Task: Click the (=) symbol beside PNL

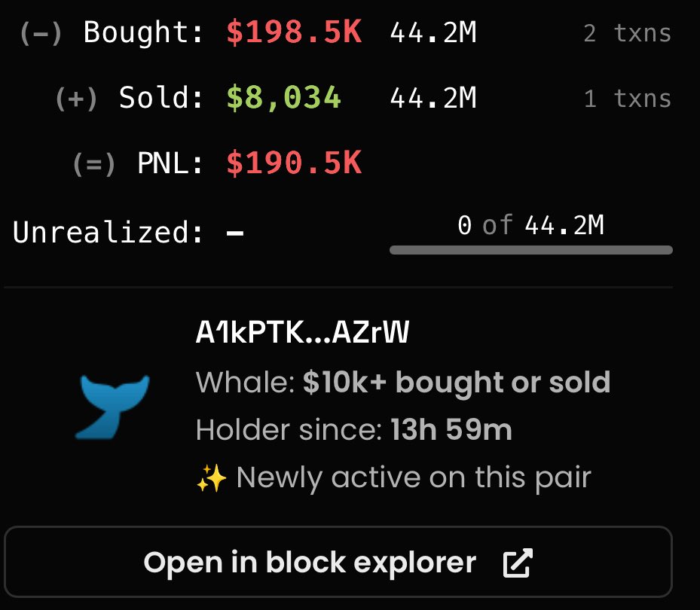Action: coord(94,163)
